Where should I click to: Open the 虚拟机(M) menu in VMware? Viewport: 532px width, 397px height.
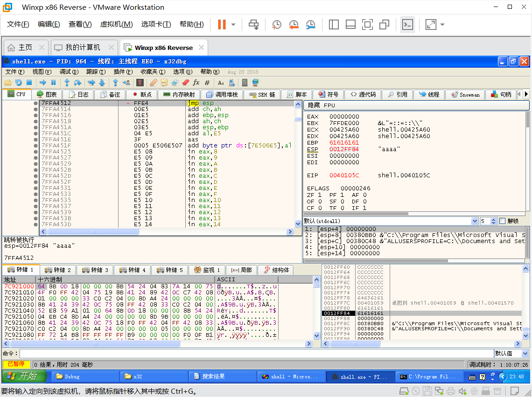[116, 24]
